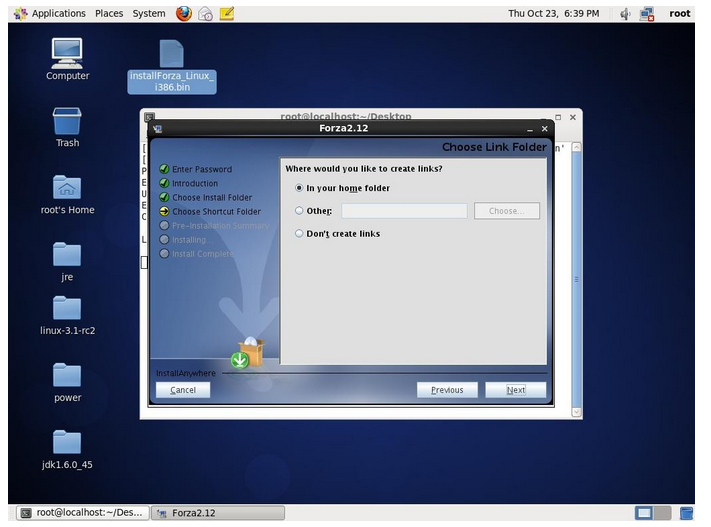Click the terminal window title icon
This screenshot has height=527, width=711.
tap(149, 117)
